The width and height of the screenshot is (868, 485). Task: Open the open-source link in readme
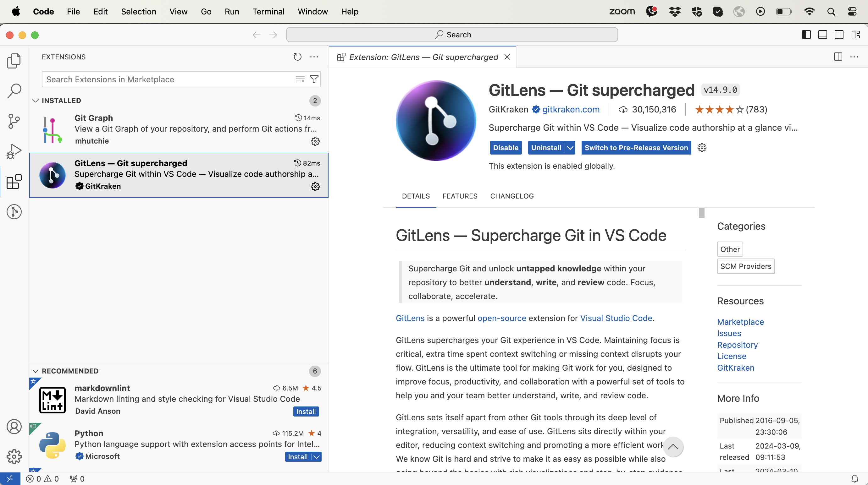click(502, 318)
